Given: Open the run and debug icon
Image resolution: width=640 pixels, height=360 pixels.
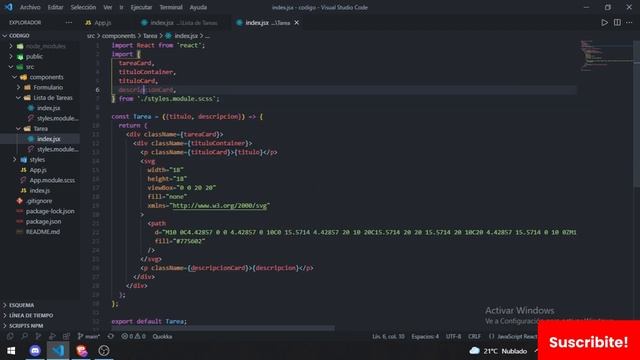Looking at the screenshot, I should pyautogui.click(x=52, y=336).
